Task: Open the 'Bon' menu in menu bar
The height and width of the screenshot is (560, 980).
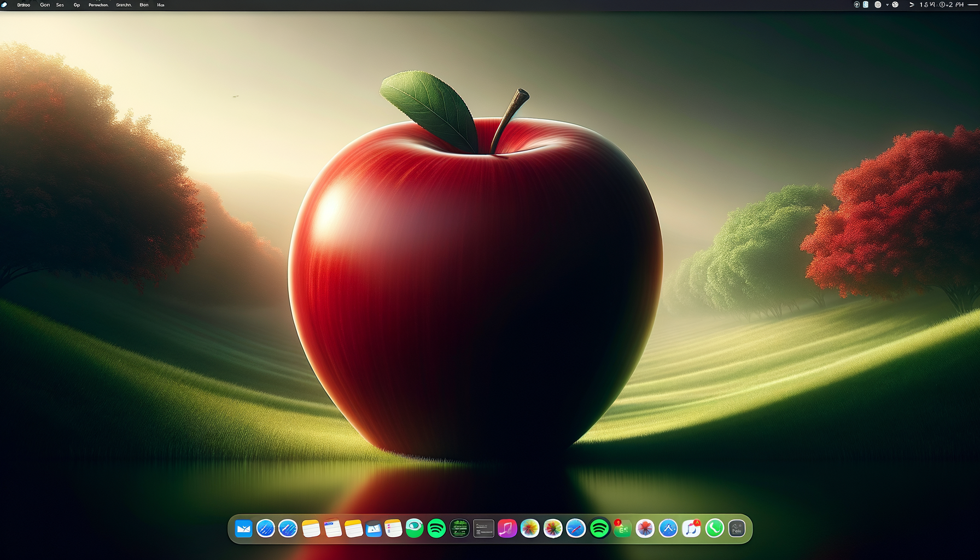Action: (x=144, y=5)
